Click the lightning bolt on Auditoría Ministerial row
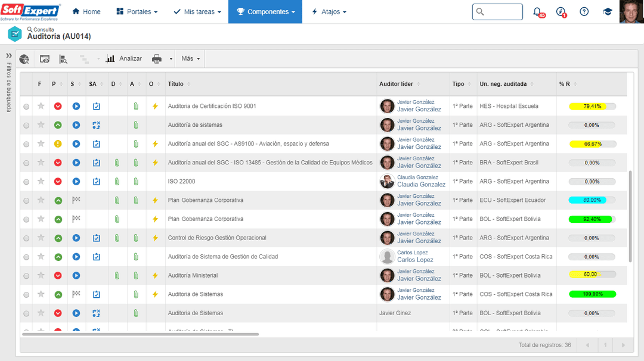 (x=155, y=276)
